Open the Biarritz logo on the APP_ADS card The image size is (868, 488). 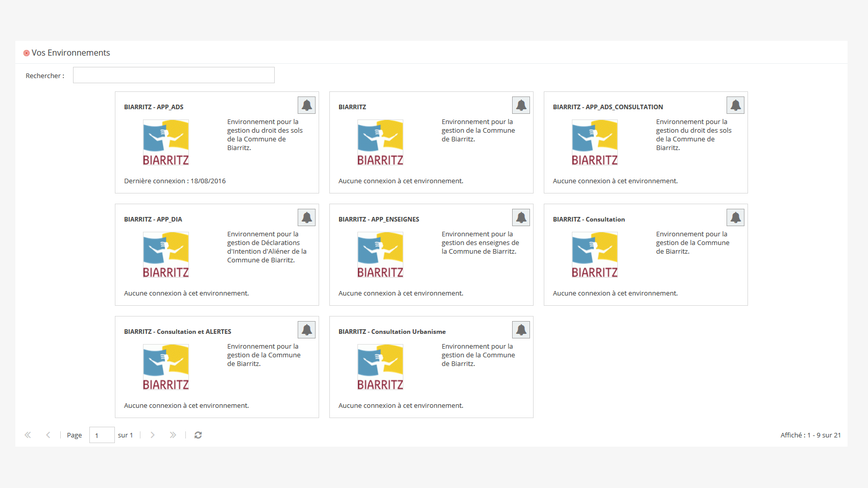(x=166, y=142)
